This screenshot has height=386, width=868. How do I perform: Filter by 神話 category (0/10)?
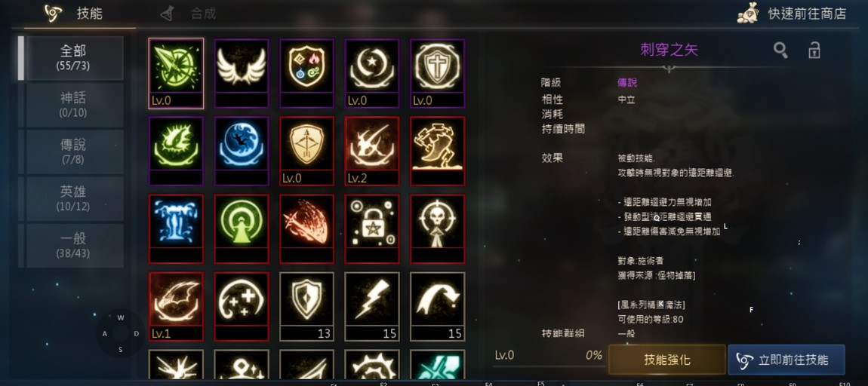pos(74,105)
